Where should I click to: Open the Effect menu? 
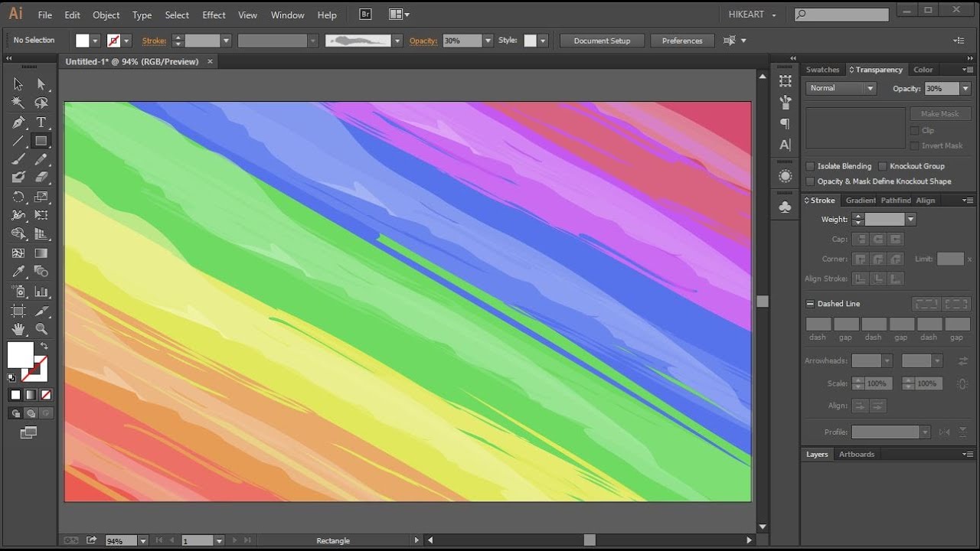click(x=214, y=15)
